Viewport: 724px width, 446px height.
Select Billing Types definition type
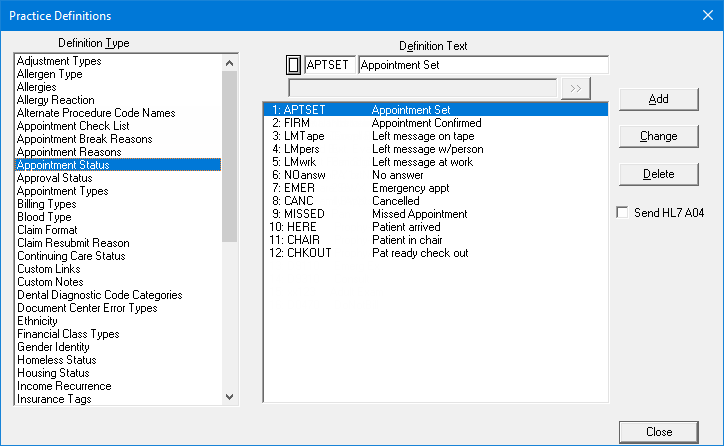pos(47,204)
